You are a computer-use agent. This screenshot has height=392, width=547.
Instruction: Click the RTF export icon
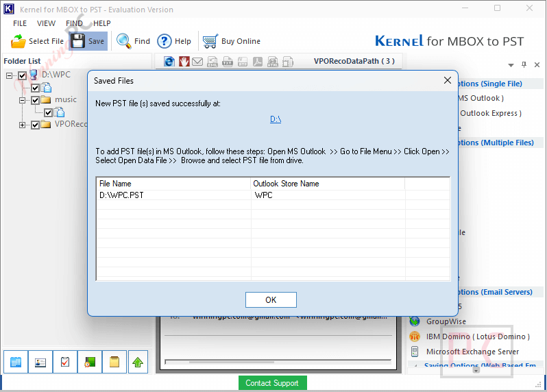tap(243, 62)
